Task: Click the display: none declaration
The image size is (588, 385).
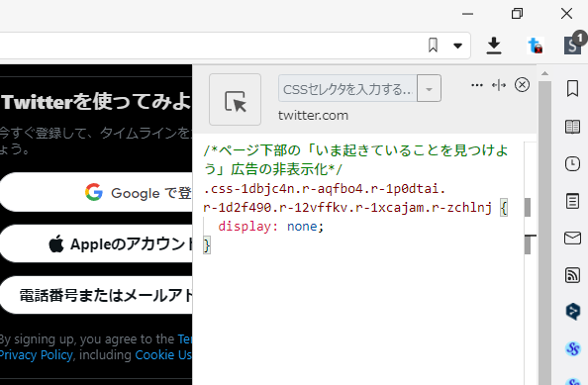Action: coord(271,227)
